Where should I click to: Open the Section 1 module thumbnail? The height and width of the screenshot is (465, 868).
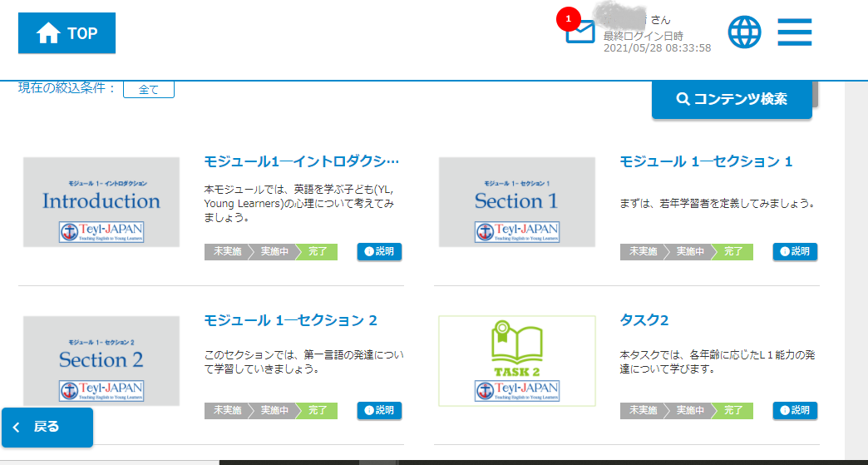pyautogui.click(x=516, y=202)
